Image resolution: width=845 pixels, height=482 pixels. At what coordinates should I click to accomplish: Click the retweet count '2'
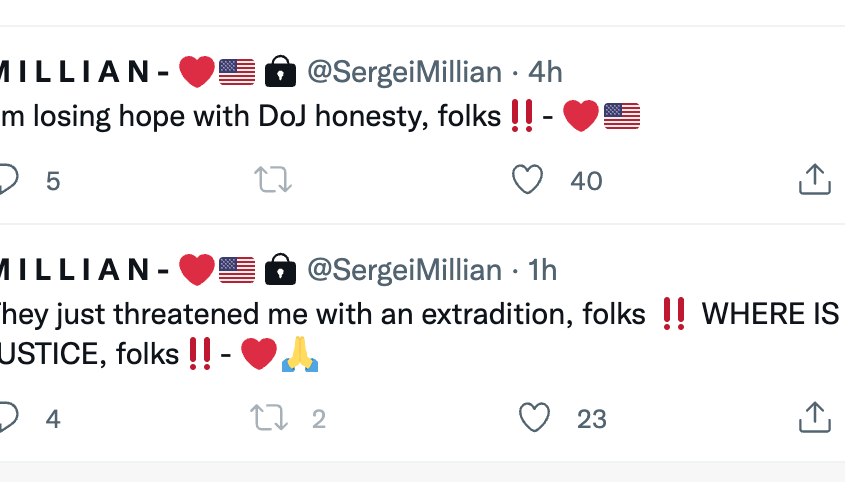(318, 418)
